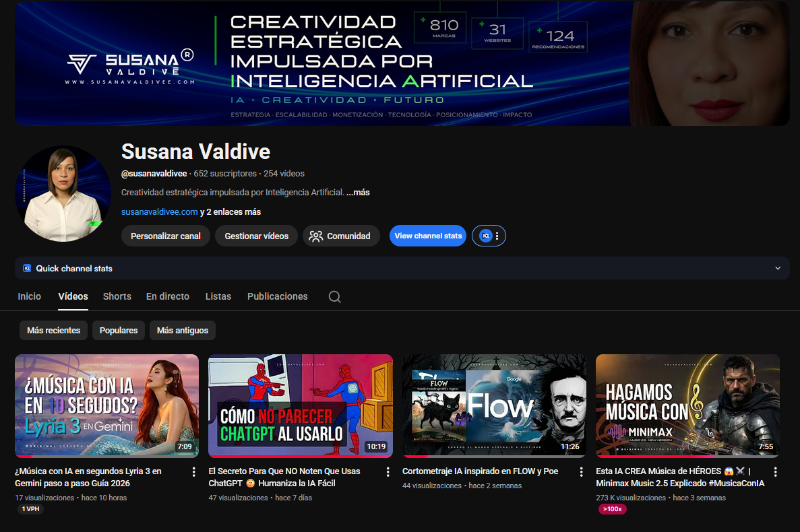Click the View channel stats button

427,236
